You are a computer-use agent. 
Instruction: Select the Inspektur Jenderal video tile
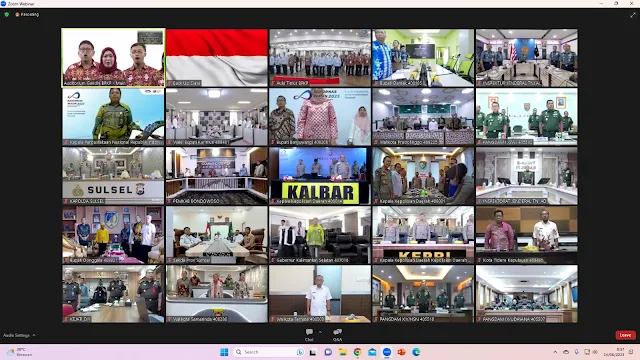pyautogui.click(x=527, y=58)
